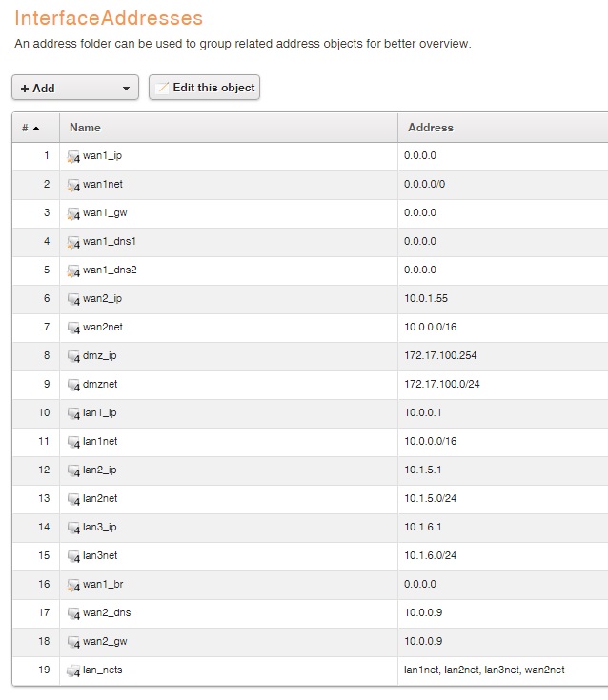This screenshot has width=608, height=700.
Task: Click the wan1_br object icon
Action: tap(73, 585)
